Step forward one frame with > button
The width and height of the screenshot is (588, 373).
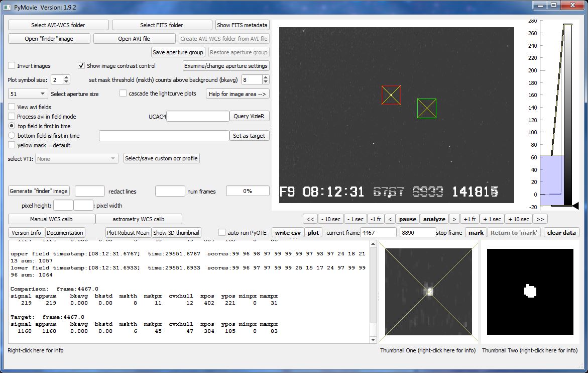453,219
